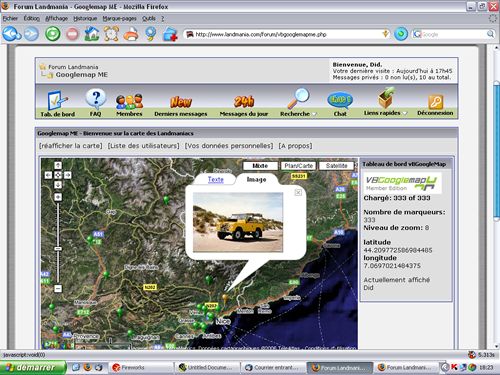Close the map info bubble
500x375 pixels.
point(298,192)
